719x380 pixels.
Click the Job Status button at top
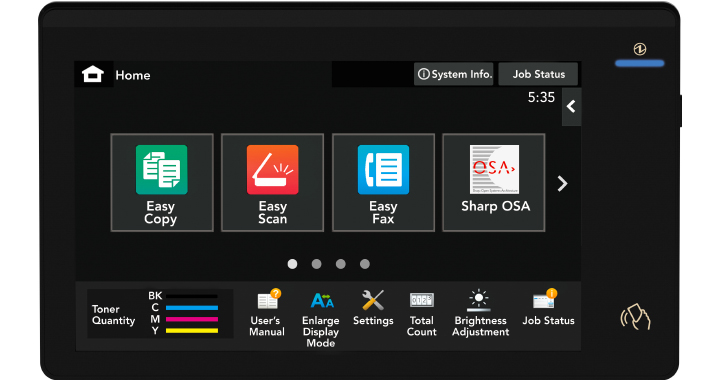click(x=538, y=74)
